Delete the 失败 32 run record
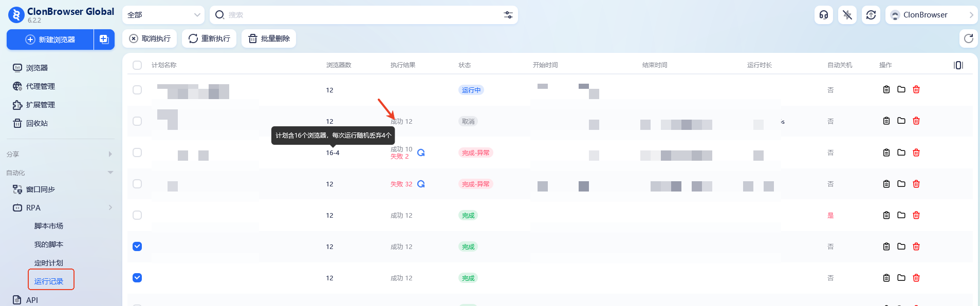The width and height of the screenshot is (980, 306). pyautogui.click(x=916, y=184)
